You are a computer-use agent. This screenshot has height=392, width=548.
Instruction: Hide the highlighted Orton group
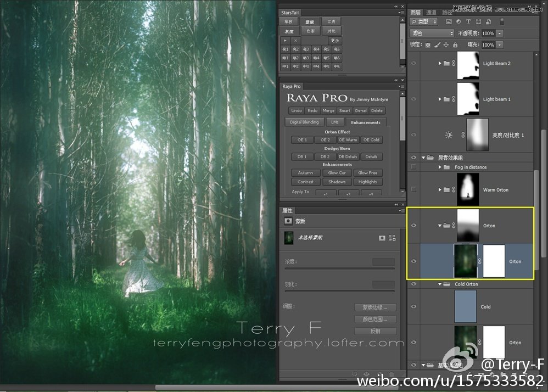point(414,225)
